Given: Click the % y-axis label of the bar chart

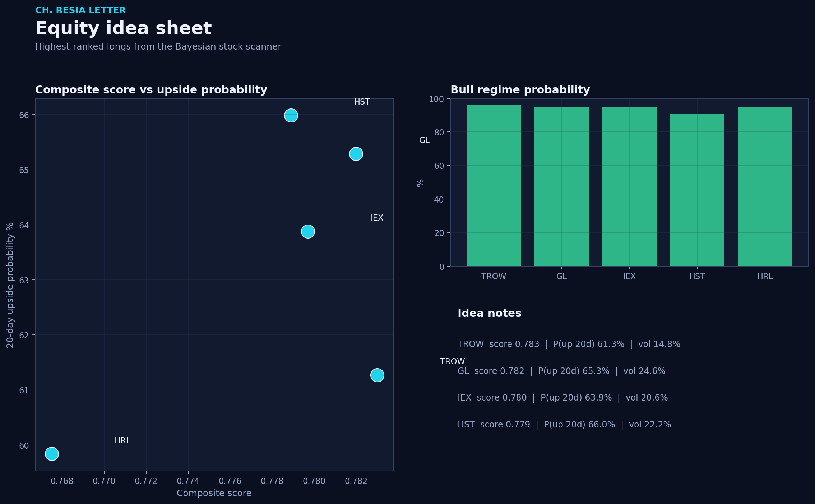Looking at the screenshot, I should [x=421, y=183].
